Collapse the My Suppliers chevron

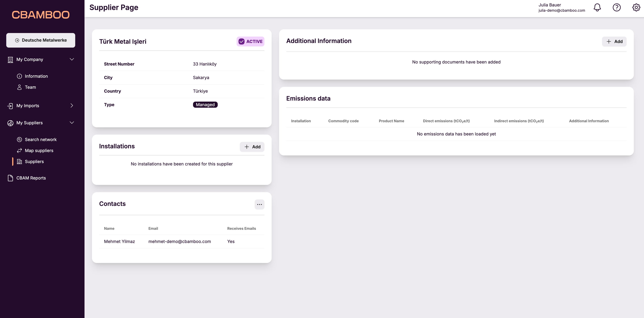(72, 123)
